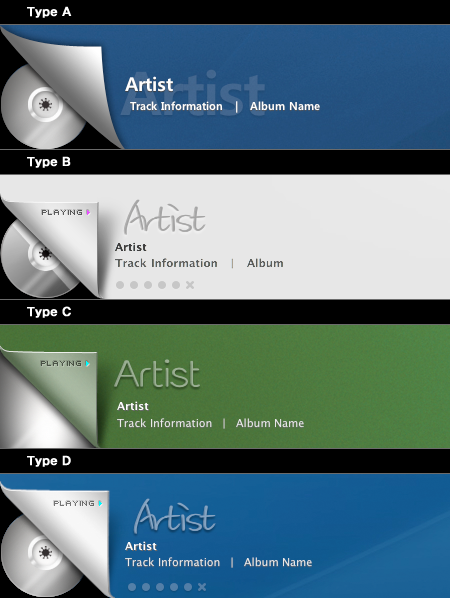Viewport: 450px width, 598px height.
Task: Click the PLAYING label in Type B
Action: pos(62,212)
